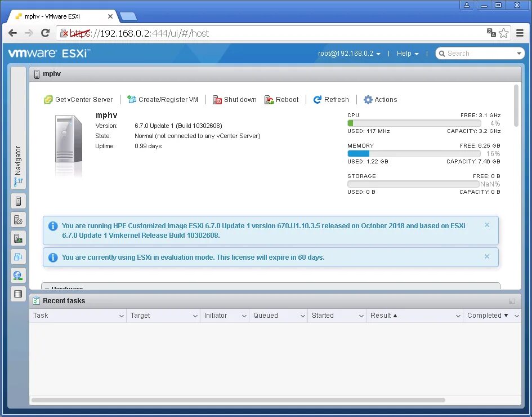Select the mphv - VMware ESXi tab
This screenshot has height=417, width=532.
click(62, 16)
